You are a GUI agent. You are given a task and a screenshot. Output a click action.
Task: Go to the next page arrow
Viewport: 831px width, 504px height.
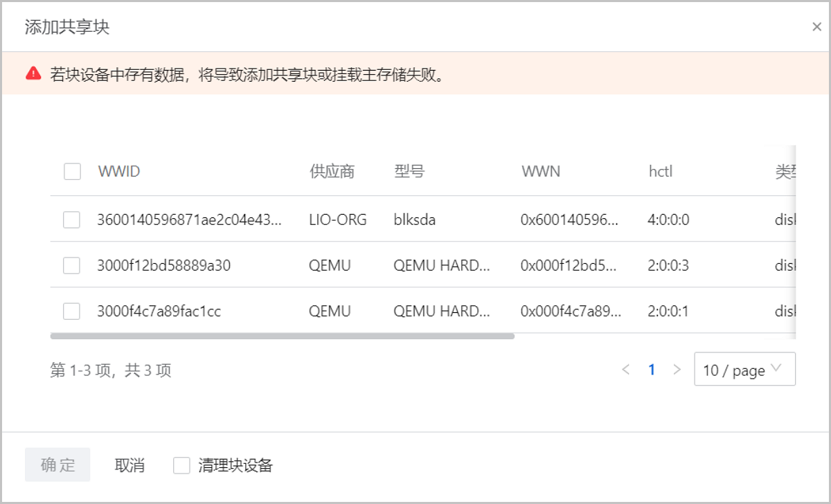click(x=677, y=370)
